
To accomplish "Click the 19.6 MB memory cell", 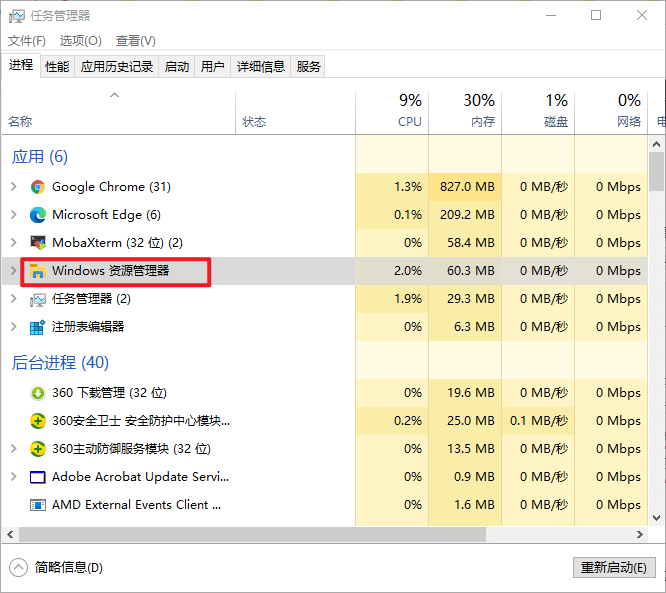I will click(x=465, y=393).
